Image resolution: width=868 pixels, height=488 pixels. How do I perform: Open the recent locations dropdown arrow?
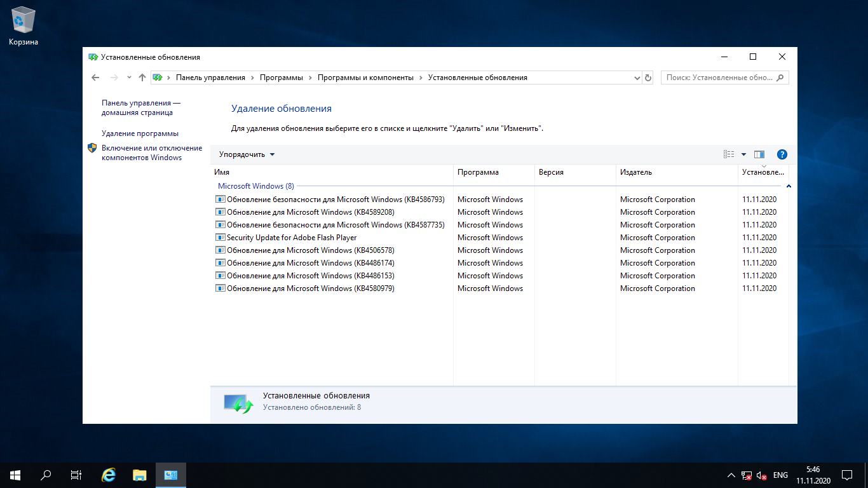pyautogui.click(x=129, y=78)
